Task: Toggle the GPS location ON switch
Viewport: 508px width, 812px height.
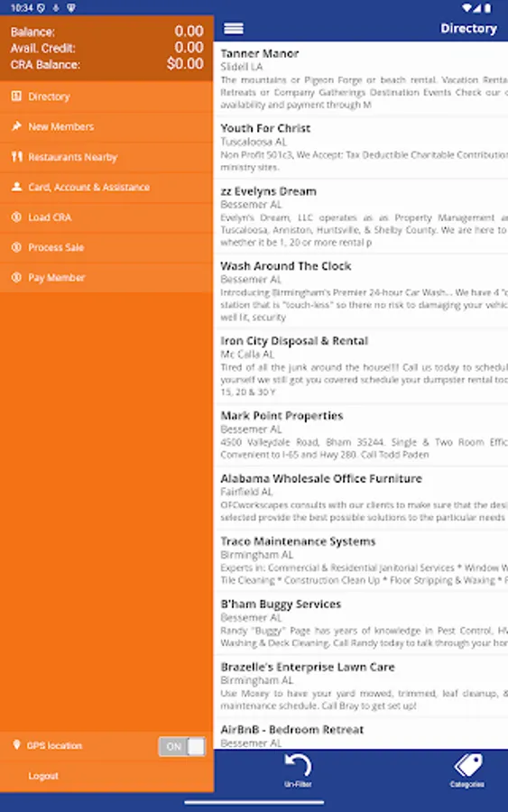Action: pyautogui.click(x=181, y=746)
